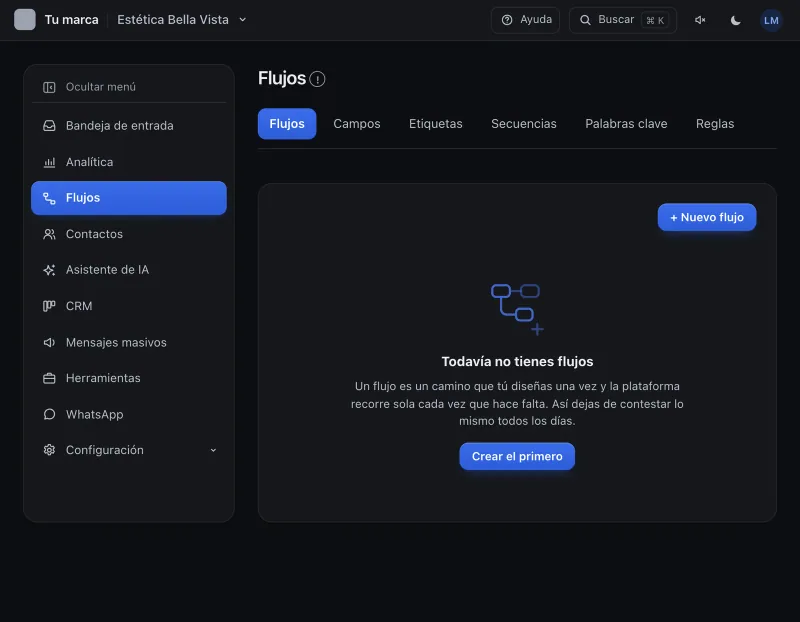The width and height of the screenshot is (800, 622).
Task: Open Asistente de IA sparkle icon
Action: [x=49, y=270]
